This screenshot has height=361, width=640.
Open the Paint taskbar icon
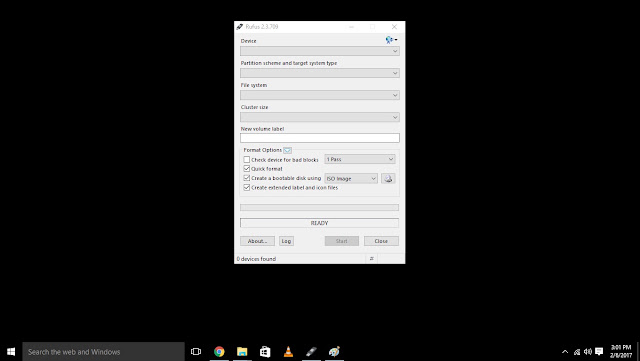point(334,352)
